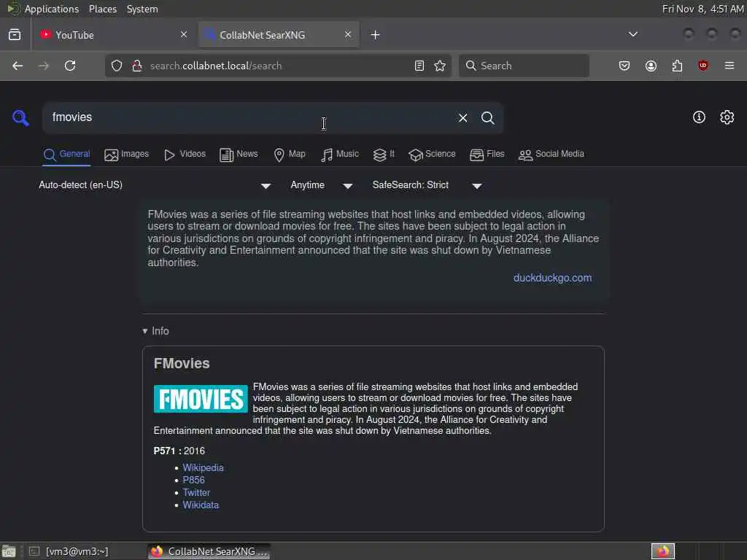Screen dimensions: 747x560
Task: Reload the current page
Action: coord(70,66)
